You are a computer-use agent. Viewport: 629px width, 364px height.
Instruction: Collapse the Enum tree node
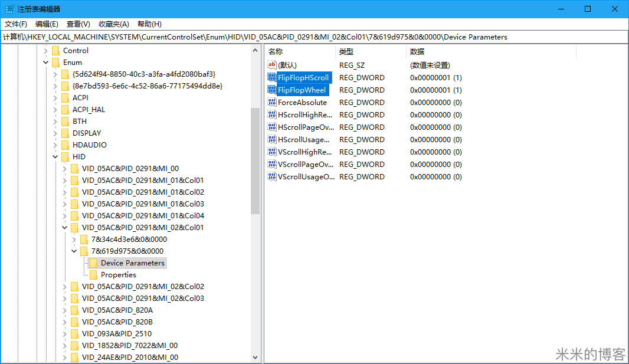(x=45, y=63)
